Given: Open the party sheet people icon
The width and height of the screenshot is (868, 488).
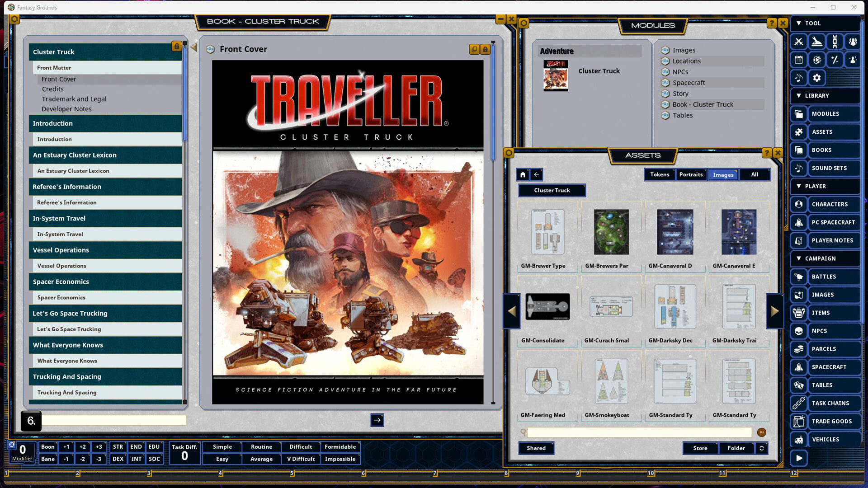Looking at the screenshot, I should point(853,42).
